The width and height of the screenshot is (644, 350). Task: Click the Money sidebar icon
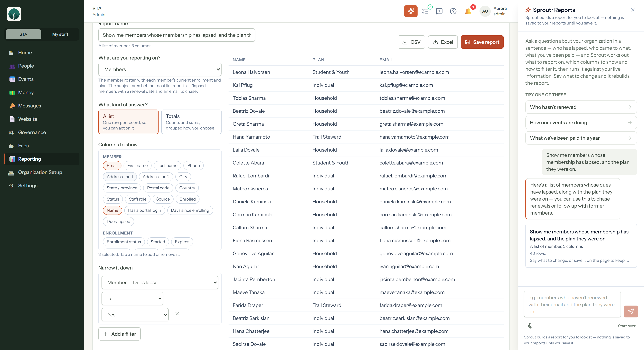pyautogui.click(x=12, y=93)
